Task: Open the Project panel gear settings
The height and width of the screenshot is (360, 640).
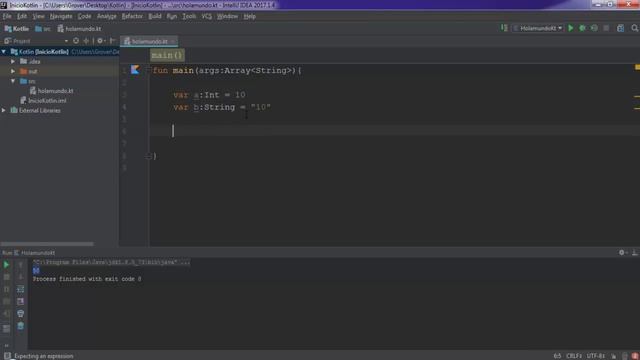Action: pyautogui.click(x=100, y=41)
